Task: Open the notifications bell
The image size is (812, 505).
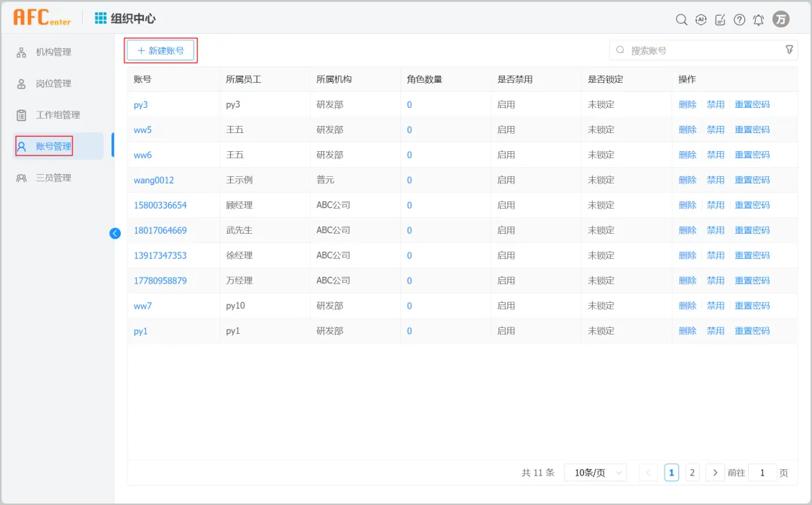Action: click(x=758, y=19)
